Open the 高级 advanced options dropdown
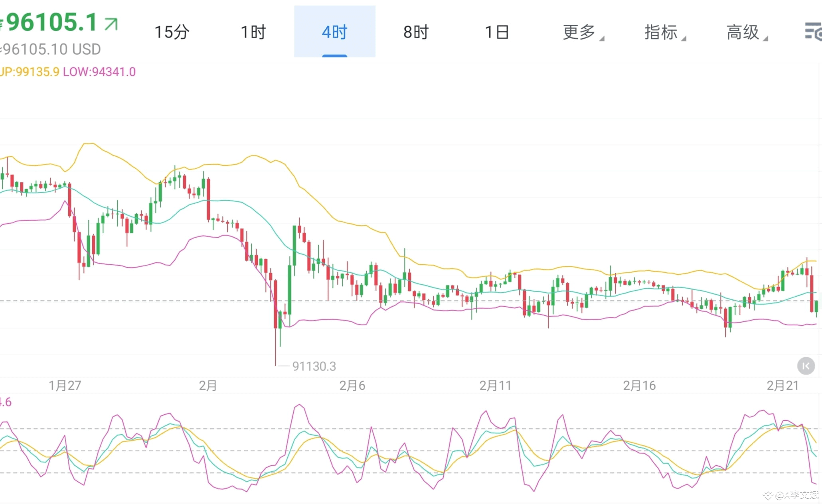 click(747, 32)
